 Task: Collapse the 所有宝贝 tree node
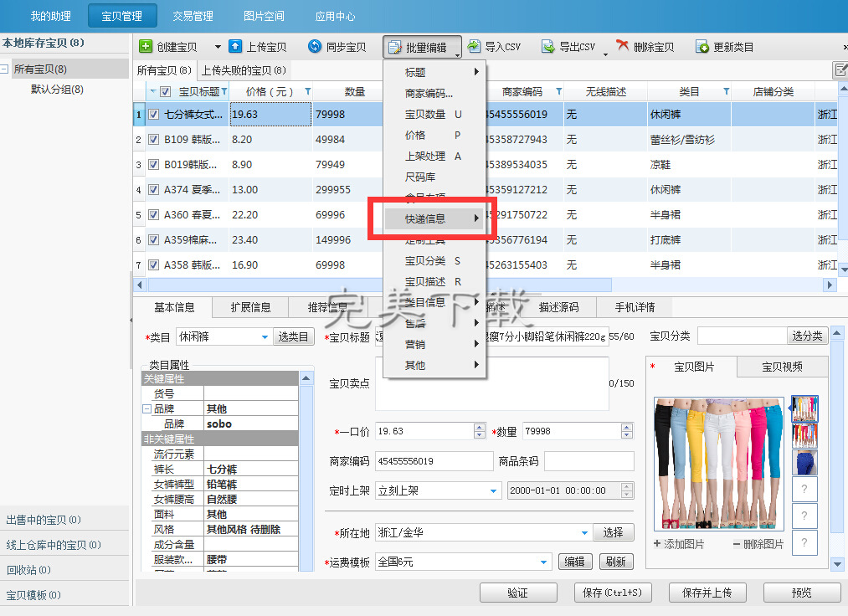pyautogui.click(x=5, y=69)
